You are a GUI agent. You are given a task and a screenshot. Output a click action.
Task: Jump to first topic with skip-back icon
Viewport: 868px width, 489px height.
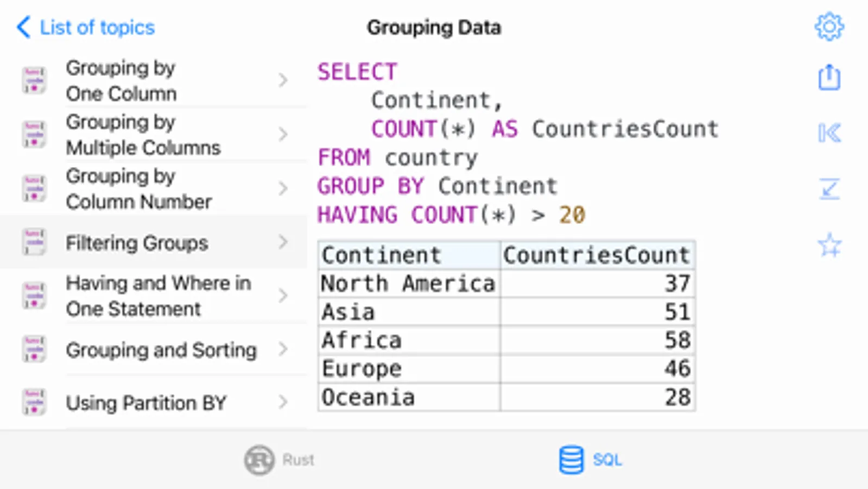[829, 133]
